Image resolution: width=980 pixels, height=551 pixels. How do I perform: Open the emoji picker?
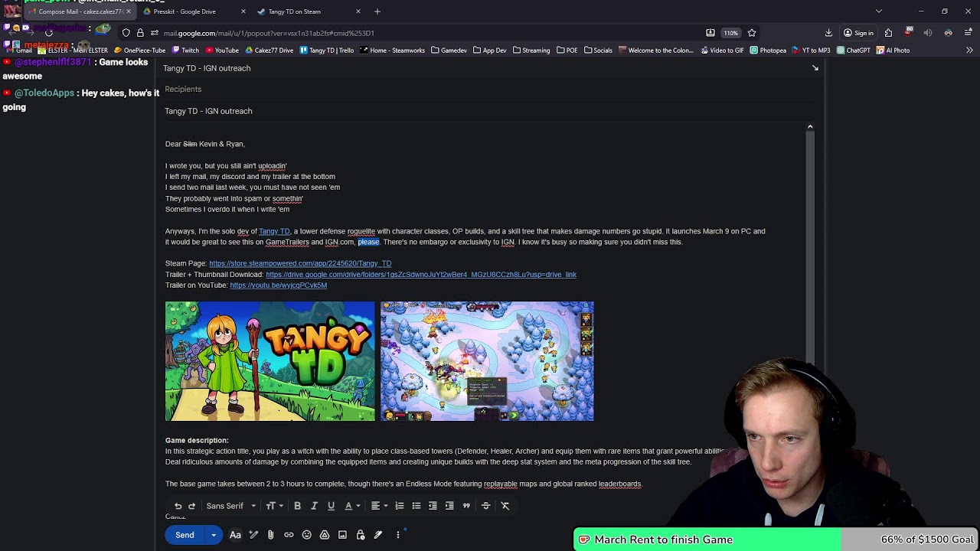(306, 535)
